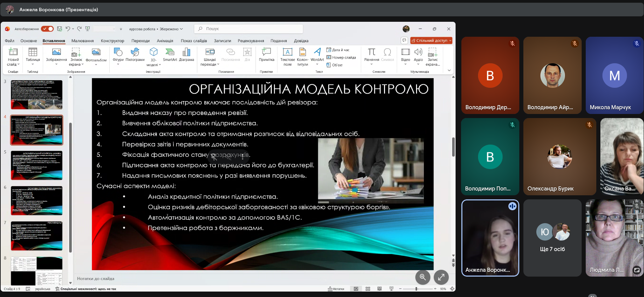
Task: Switch to slide sorter view
Action: (368, 289)
